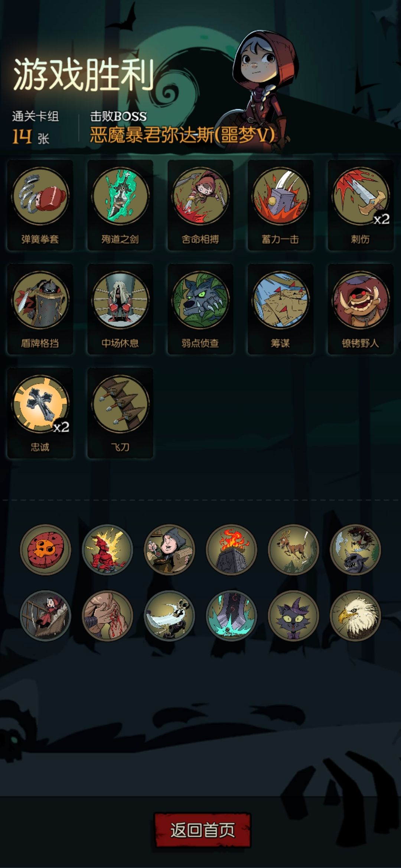The width and height of the screenshot is (401, 868).
Task: Select the 中场休息 card
Action: pyautogui.click(x=120, y=309)
